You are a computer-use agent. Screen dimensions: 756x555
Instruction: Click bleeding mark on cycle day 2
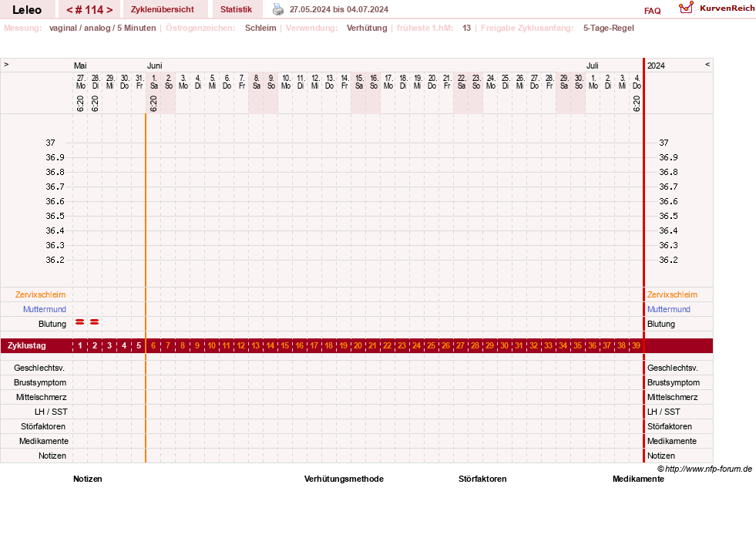[95, 321]
